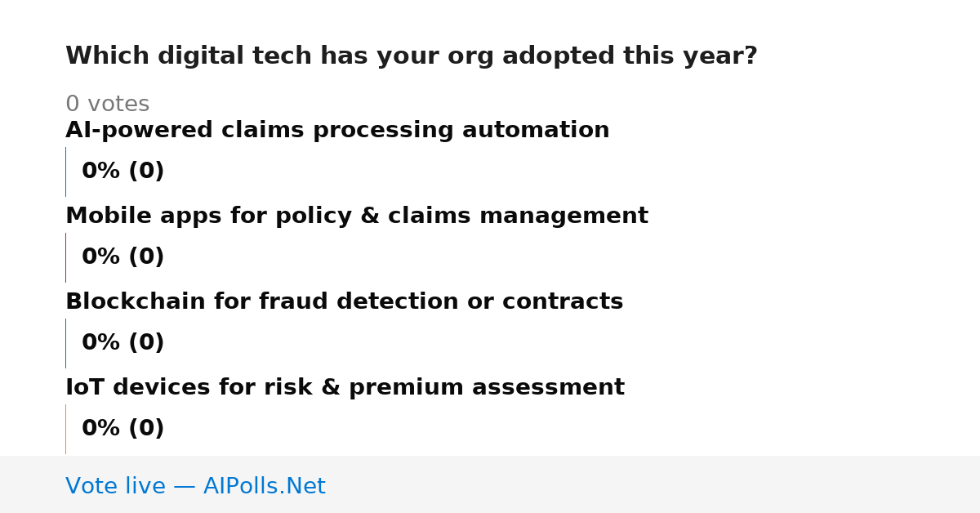This screenshot has height=513, width=980.
Task: Choose IoT devices for risk & premium assessment
Action: click(x=345, y=388)
